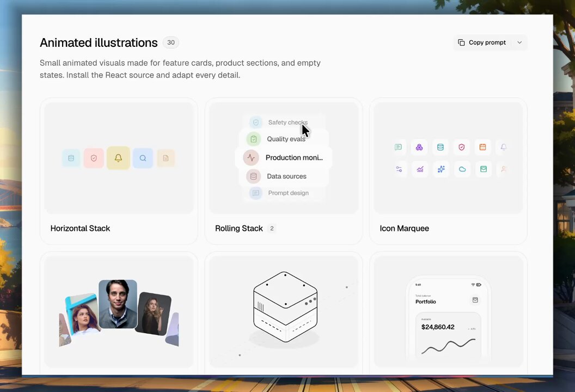Click the archive icon next to Portfolio
The height and width of the screenshot is (392, 575).
coord(475,300)
